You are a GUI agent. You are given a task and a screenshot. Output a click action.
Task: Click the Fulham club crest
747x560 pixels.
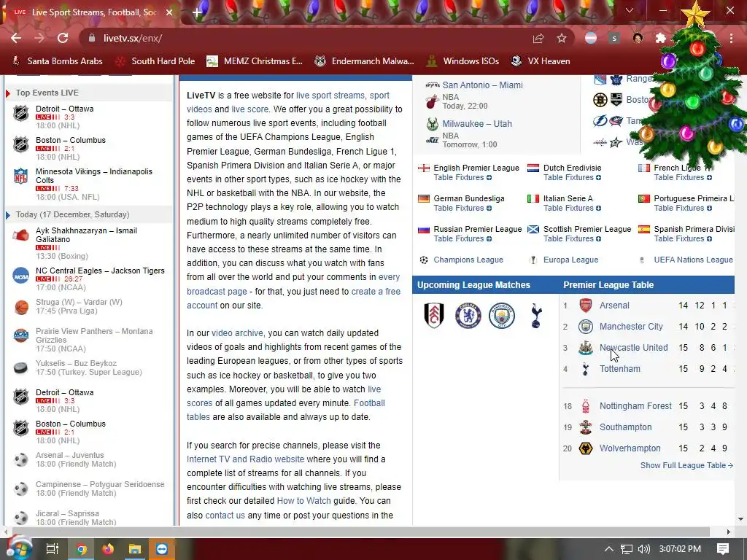click(x=434, y=315)
